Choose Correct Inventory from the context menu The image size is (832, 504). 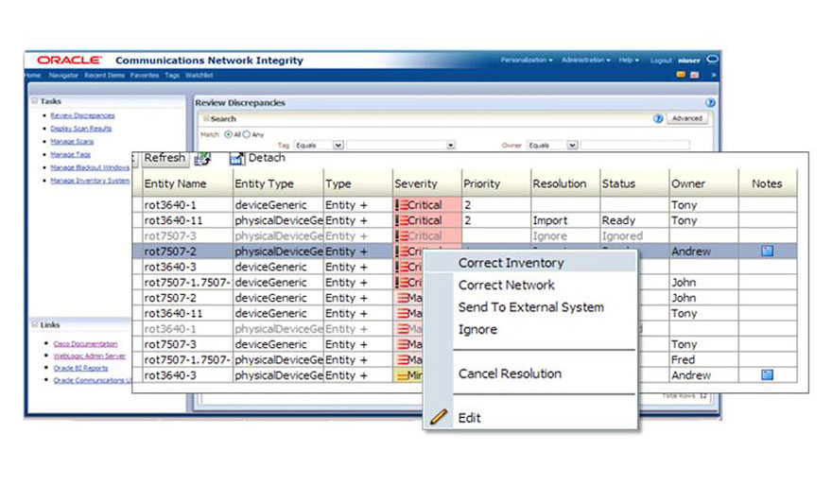coord(511,263)
